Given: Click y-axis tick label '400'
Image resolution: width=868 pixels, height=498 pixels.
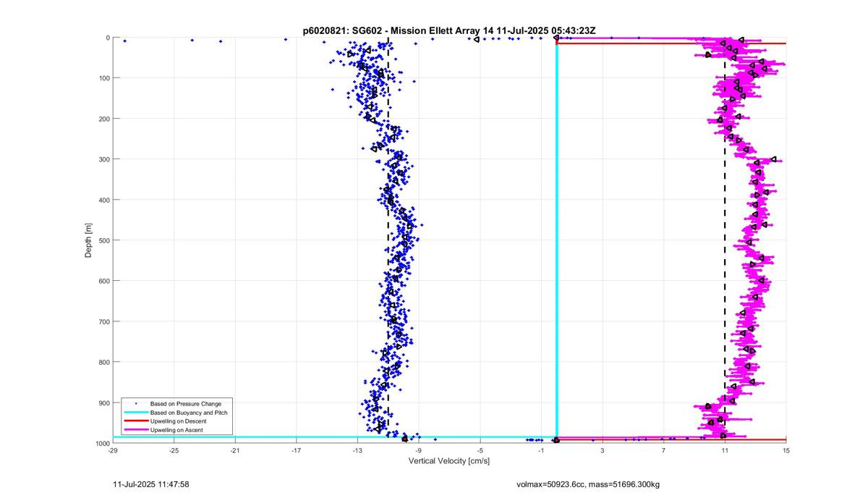Looking at the screenshot, I should (104, 200).
